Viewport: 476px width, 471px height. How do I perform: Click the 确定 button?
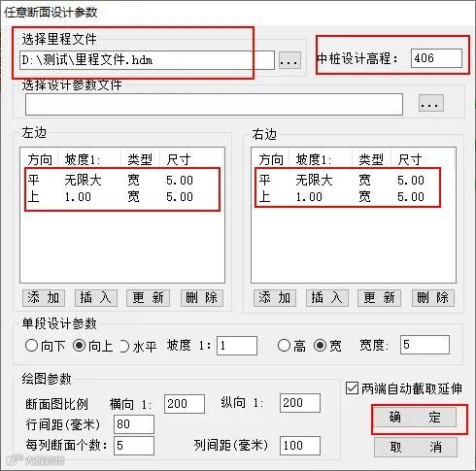pos(416,417)
